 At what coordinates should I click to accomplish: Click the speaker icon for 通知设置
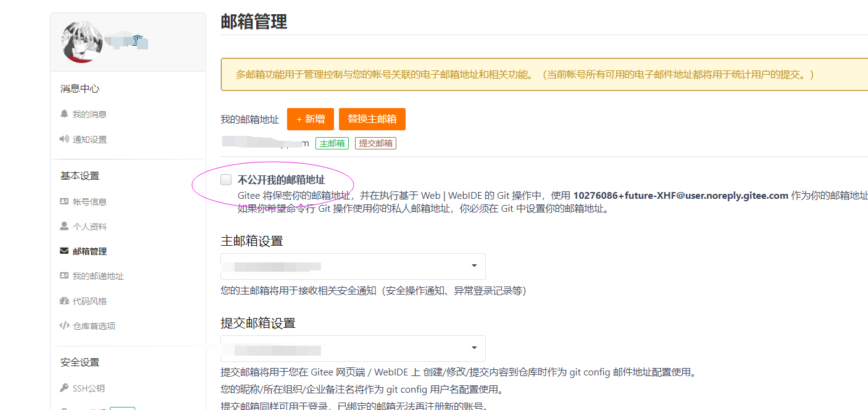click(64, 139)
